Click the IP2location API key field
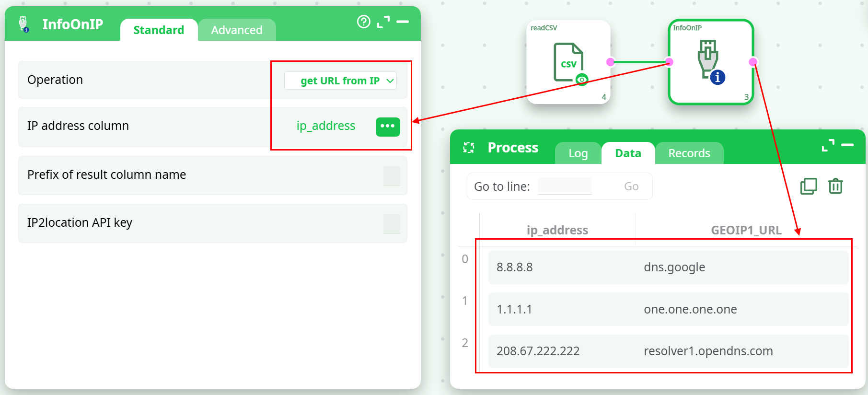The height and width of the screenshot is (395, 868). 392,224
